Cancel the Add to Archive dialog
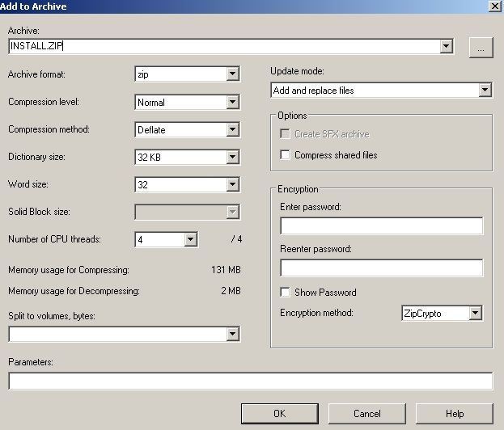Viewport: 504px width, 430px height. (366, 413)
